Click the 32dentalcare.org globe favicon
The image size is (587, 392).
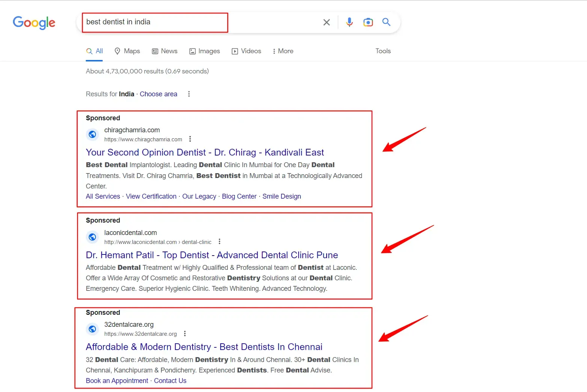92,329
